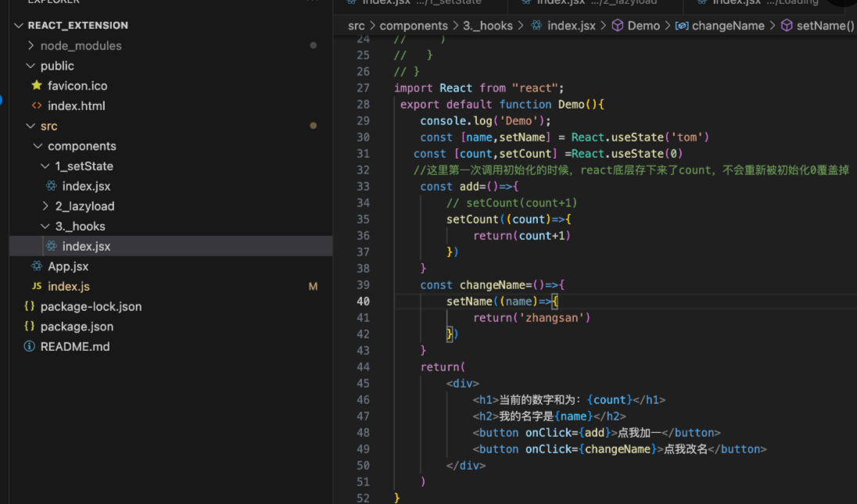Click line number 44 in the gutter
857x504 pixels.
(363, 367)
